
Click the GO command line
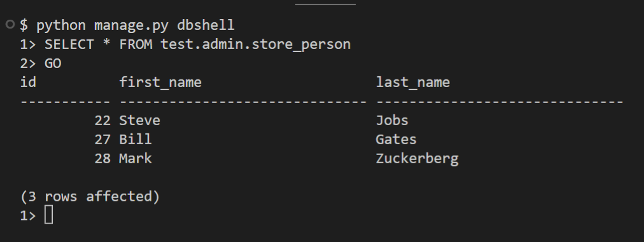53,64
